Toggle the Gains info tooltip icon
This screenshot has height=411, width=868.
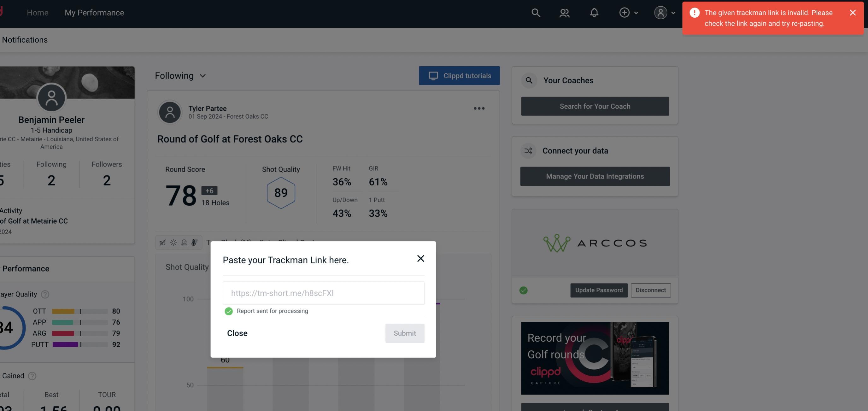coord(32,376)
